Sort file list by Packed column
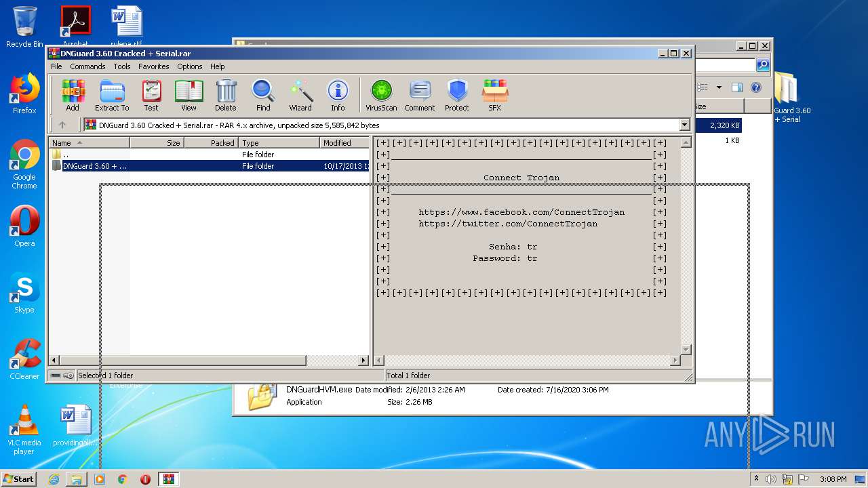868x488 pixels. [x=211, y=143]
